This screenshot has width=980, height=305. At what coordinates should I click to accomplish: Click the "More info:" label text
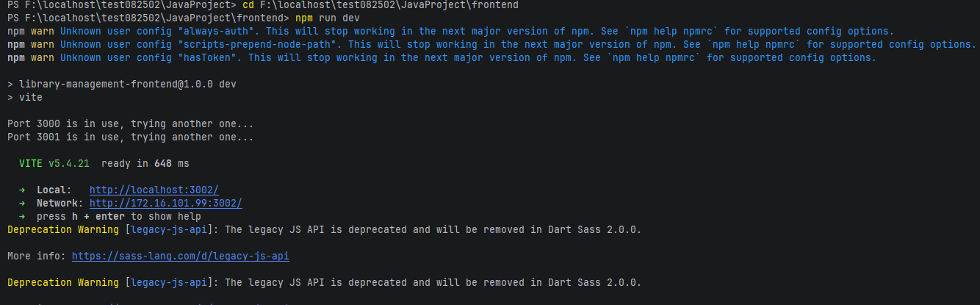point(37,256)
